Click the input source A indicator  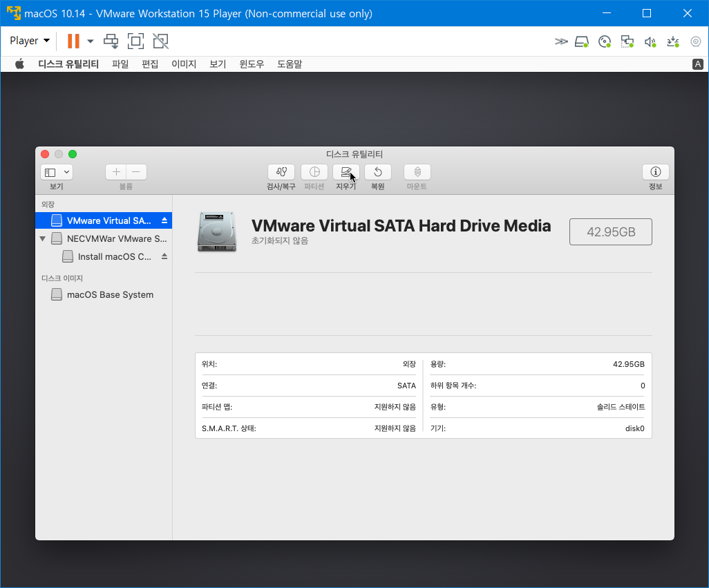[698, 64]
